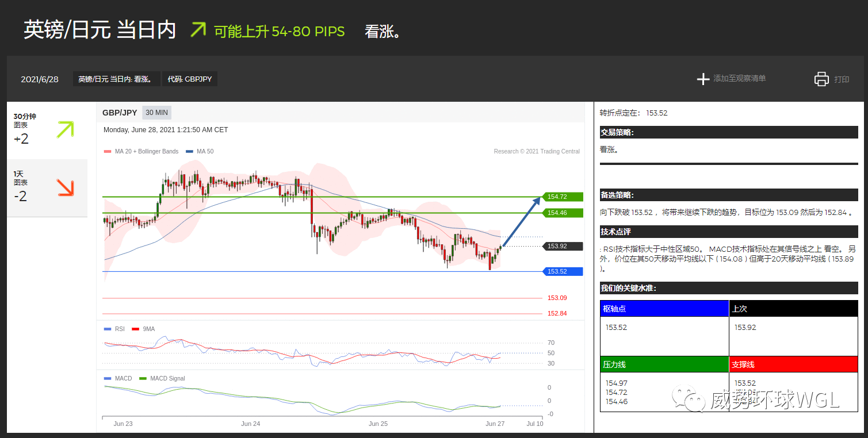Click the 154.46 resistance price label
The width and height of the screenshot is (868, 438).
click(562, 213)
